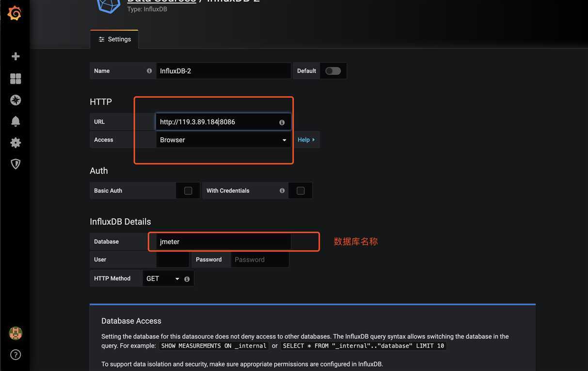Click the Auth section heading

pos(99,171)
